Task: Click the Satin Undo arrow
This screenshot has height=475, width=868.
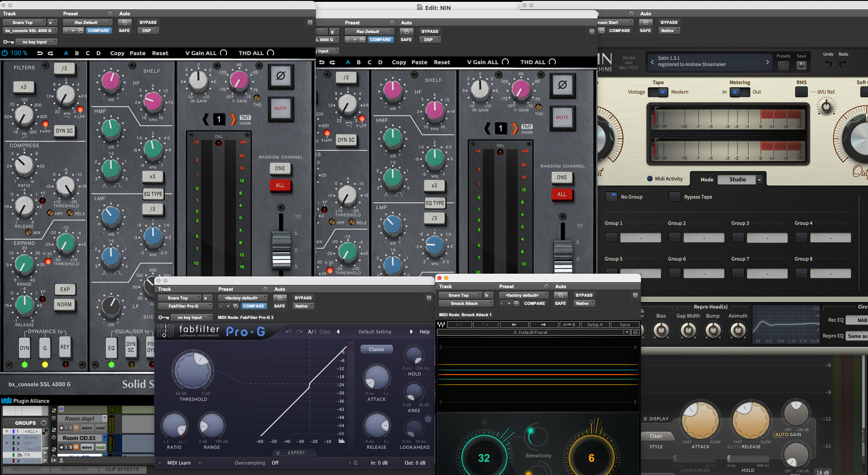Action: click(828, 64)
